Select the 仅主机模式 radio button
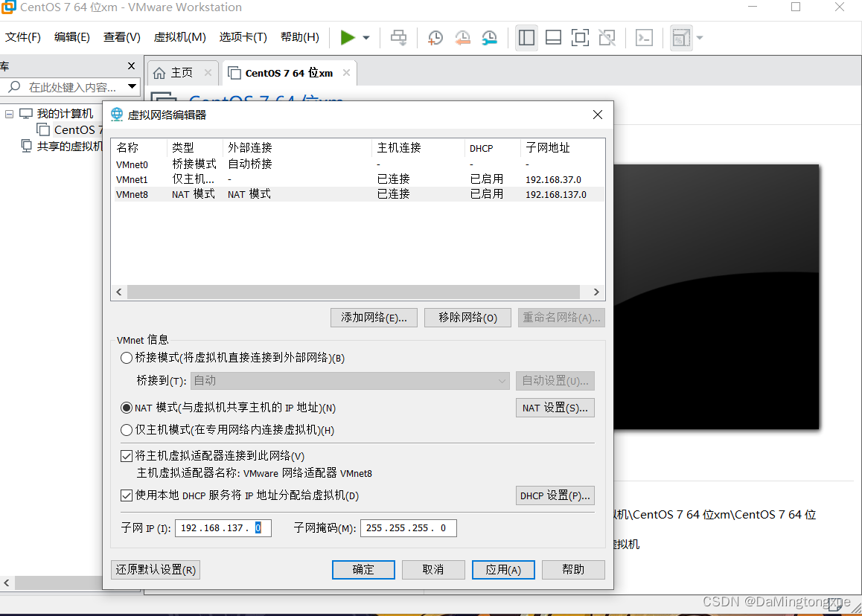 (x=127, y=430)
